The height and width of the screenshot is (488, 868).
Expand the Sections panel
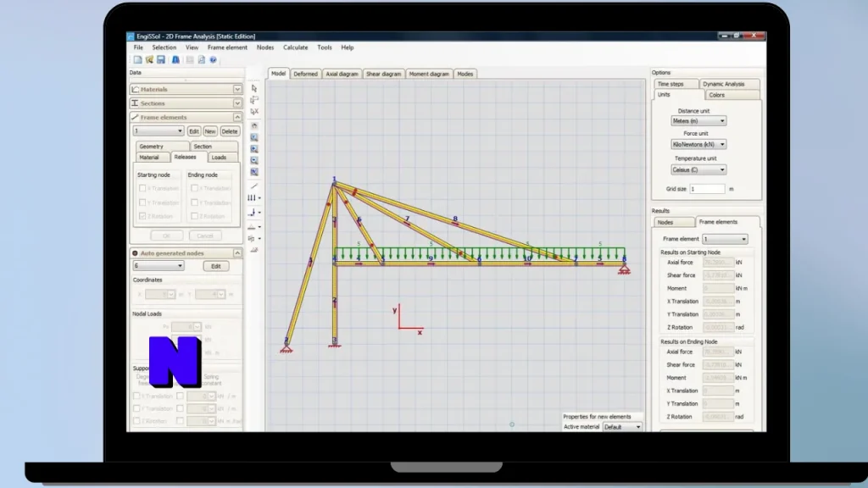(237, 103)
